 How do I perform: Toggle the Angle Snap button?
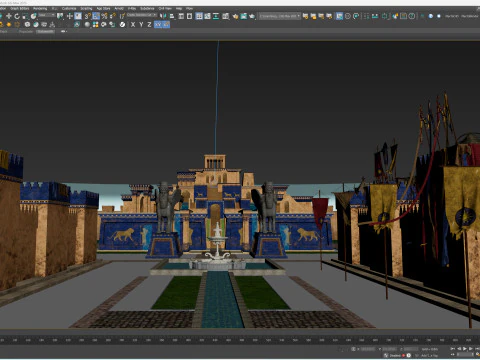click(96, 16)
